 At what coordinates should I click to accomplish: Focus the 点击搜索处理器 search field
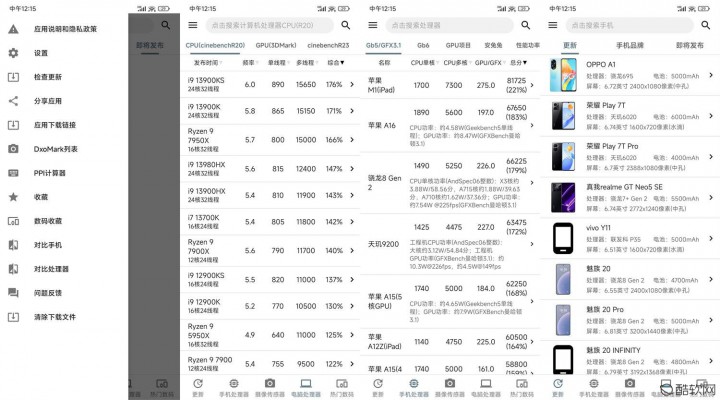tap(450, 25)
